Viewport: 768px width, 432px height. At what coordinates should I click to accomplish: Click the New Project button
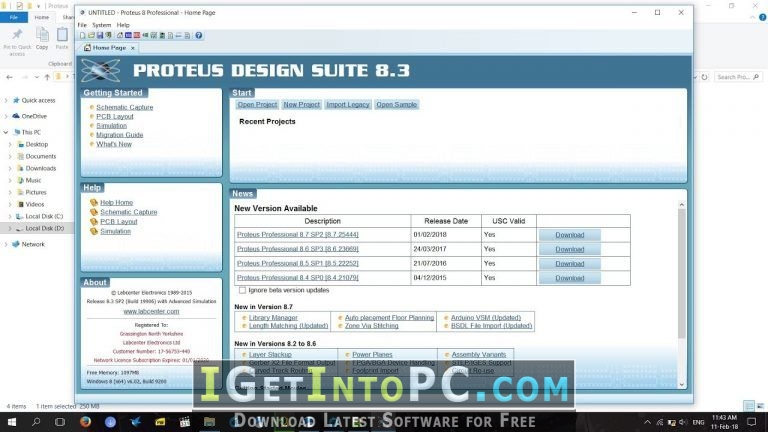(302, 104)
